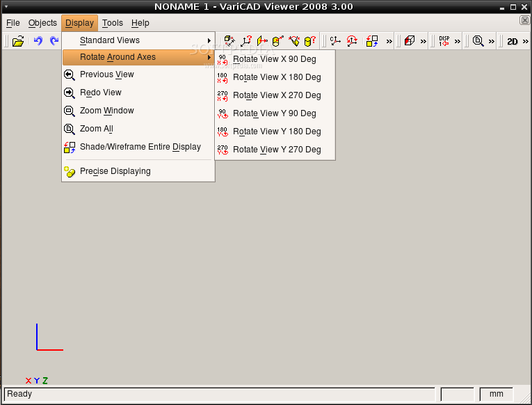532x405 pixels.
Task: Choose Rotate View Y 90 Deg
Action: click(x=275, y=113)
